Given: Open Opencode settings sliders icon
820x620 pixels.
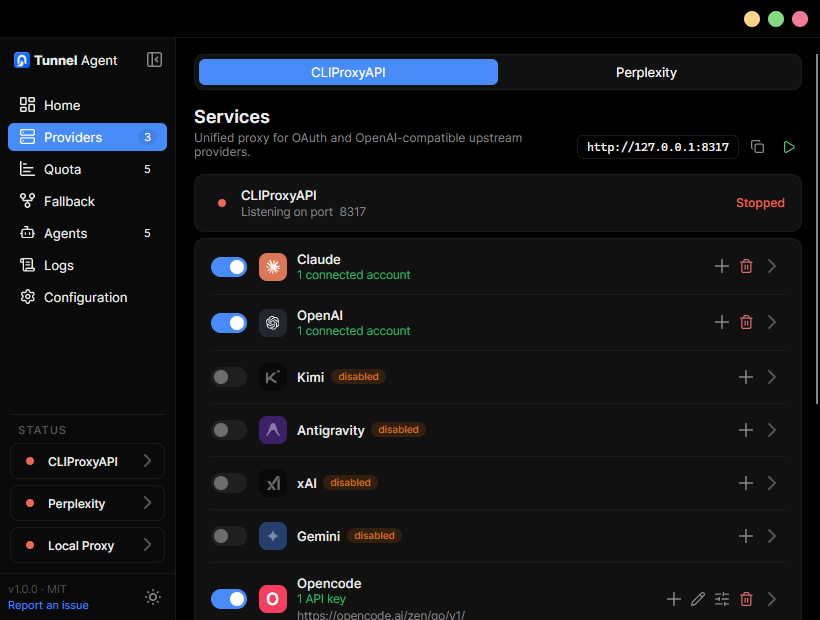Looking at the screenshot, I should [x=722, y=599].
